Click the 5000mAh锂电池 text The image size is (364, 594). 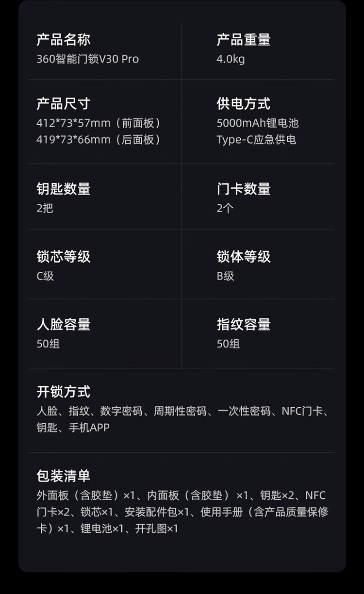tap(257, 123)
